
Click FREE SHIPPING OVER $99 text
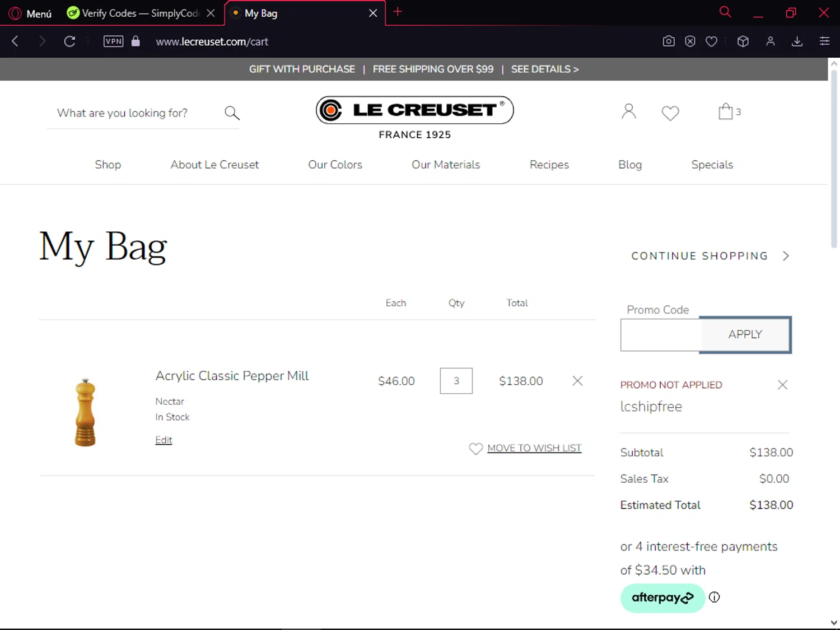coord(433,69)
